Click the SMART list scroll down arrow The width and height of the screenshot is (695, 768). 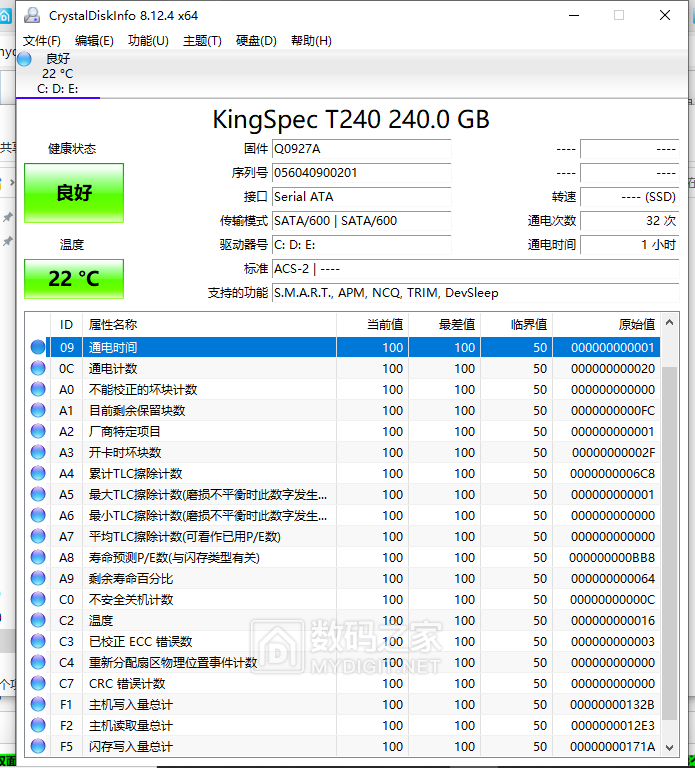point(670,747)
